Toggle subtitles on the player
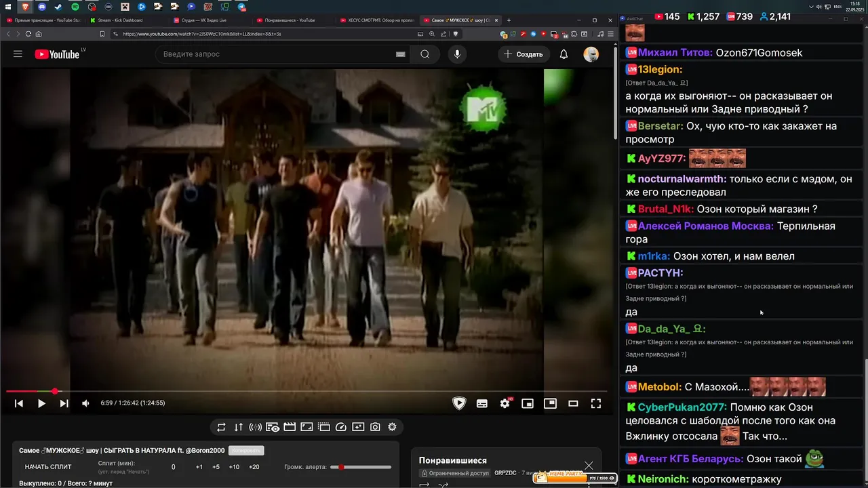Image resolution: width=868 pixels, height=488 pixels. click(482, 403)
